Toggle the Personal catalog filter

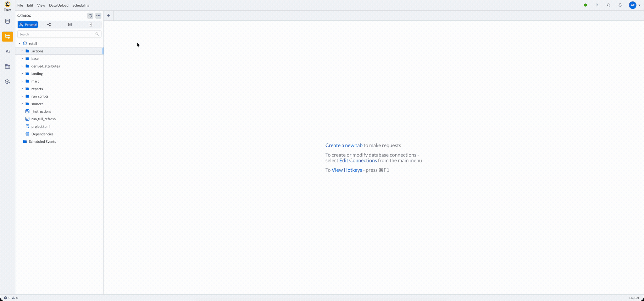(x=28, y=25)
